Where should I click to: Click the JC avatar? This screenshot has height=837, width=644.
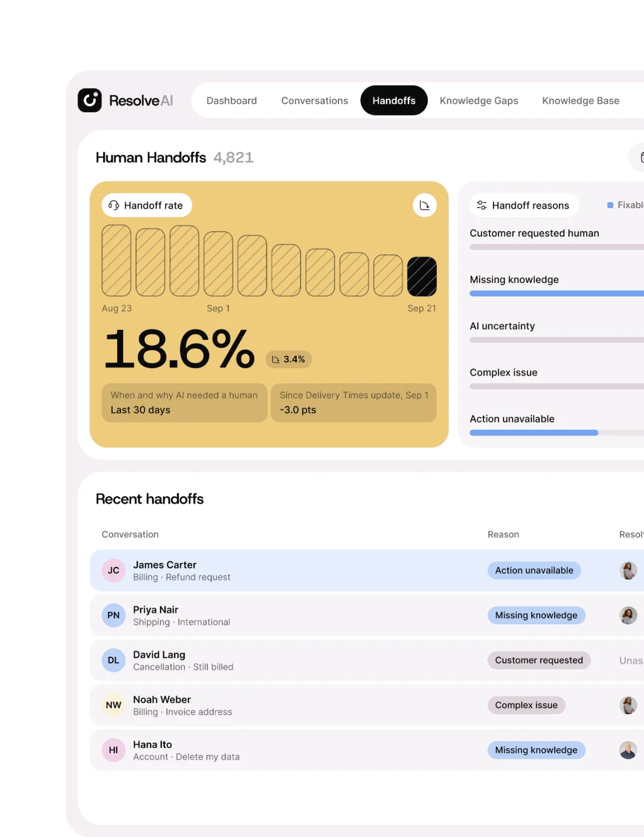click(113, 570)
